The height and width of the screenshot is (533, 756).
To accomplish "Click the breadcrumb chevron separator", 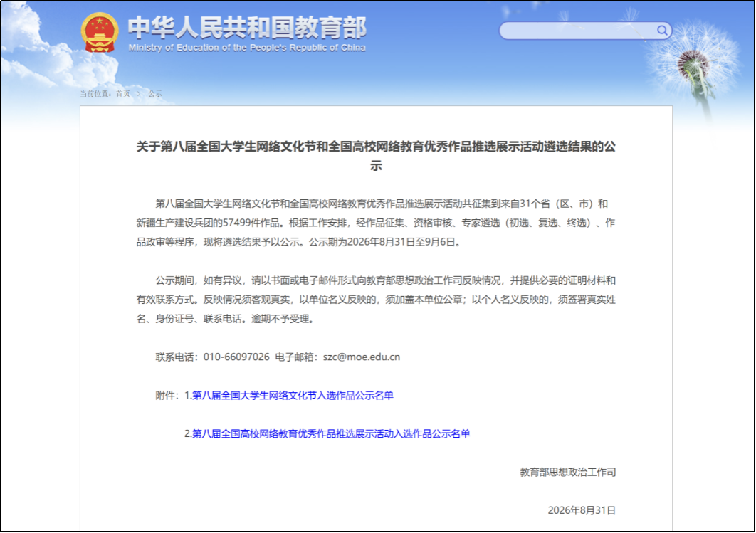I will coord(139,93).
